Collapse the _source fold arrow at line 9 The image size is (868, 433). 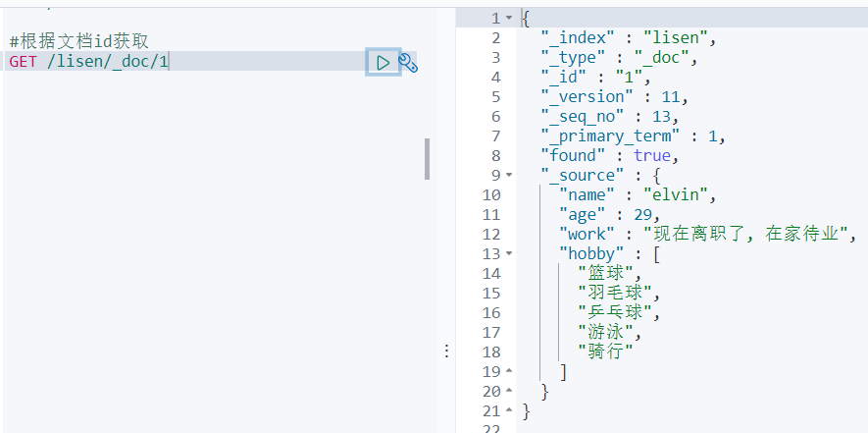pyautogui.click(x=509, y=175)
